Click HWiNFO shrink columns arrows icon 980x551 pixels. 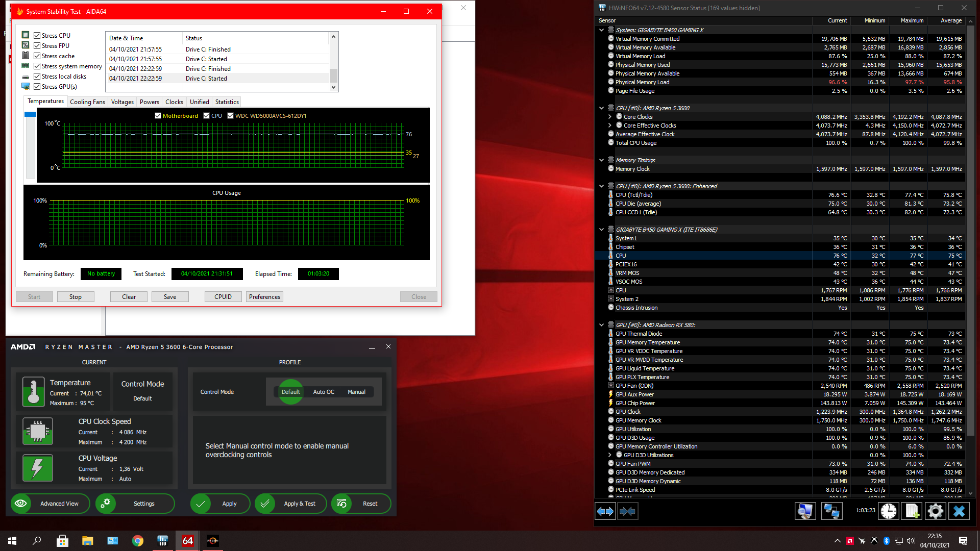pyautogui.click(x=627, y=511)
